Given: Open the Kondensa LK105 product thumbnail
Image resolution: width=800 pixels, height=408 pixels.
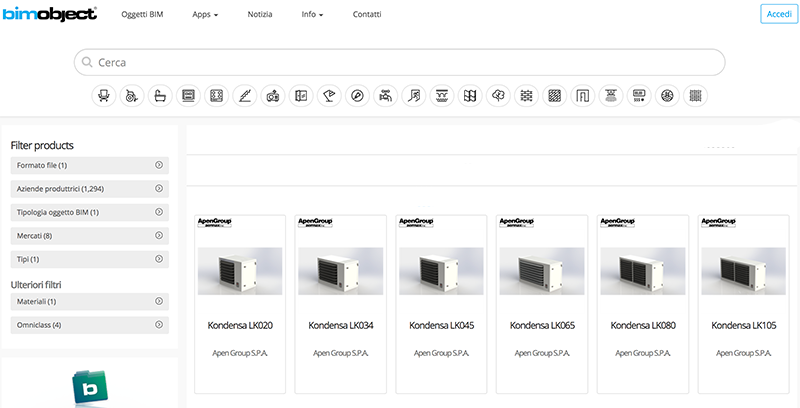Looking at the screenshot, I should [743, 271].
